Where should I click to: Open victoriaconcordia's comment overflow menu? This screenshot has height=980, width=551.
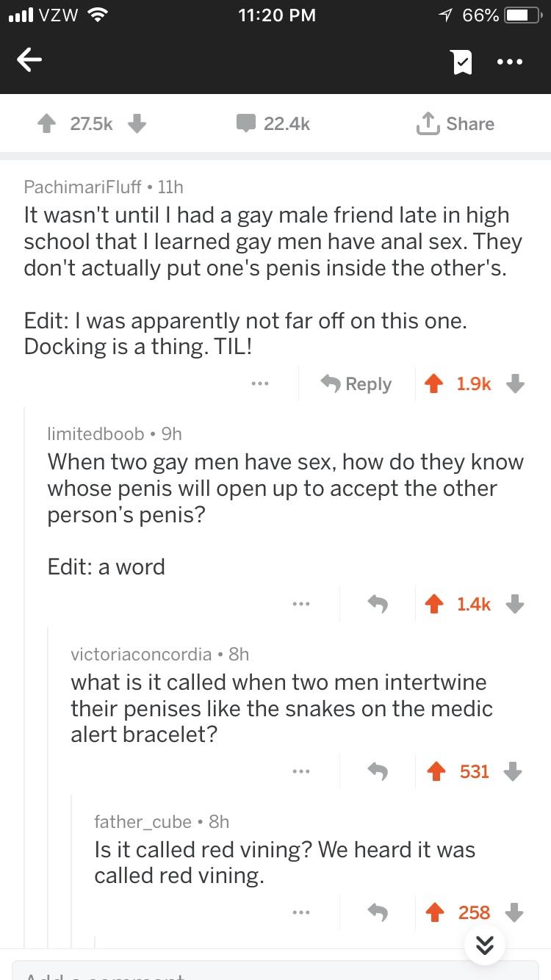click(x=301, y=771)
